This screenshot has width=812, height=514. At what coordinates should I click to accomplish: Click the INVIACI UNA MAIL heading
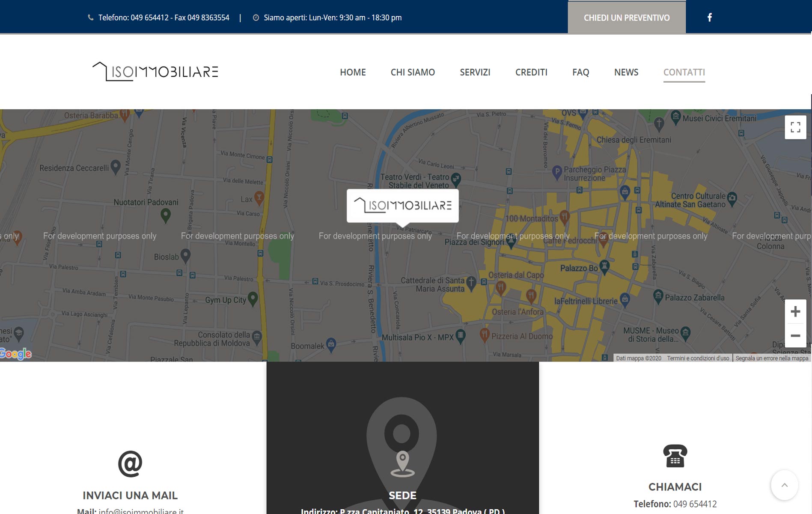[x=130, y=495]
